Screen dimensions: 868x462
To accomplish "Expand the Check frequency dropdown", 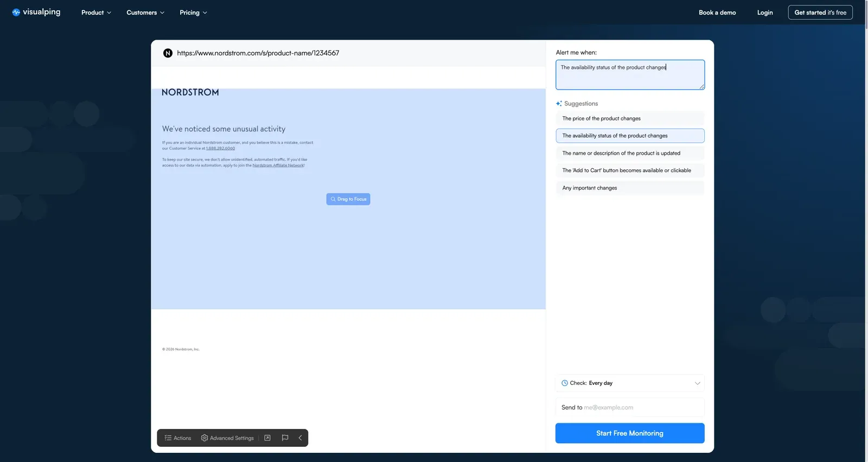I will [x=629, y=383].
